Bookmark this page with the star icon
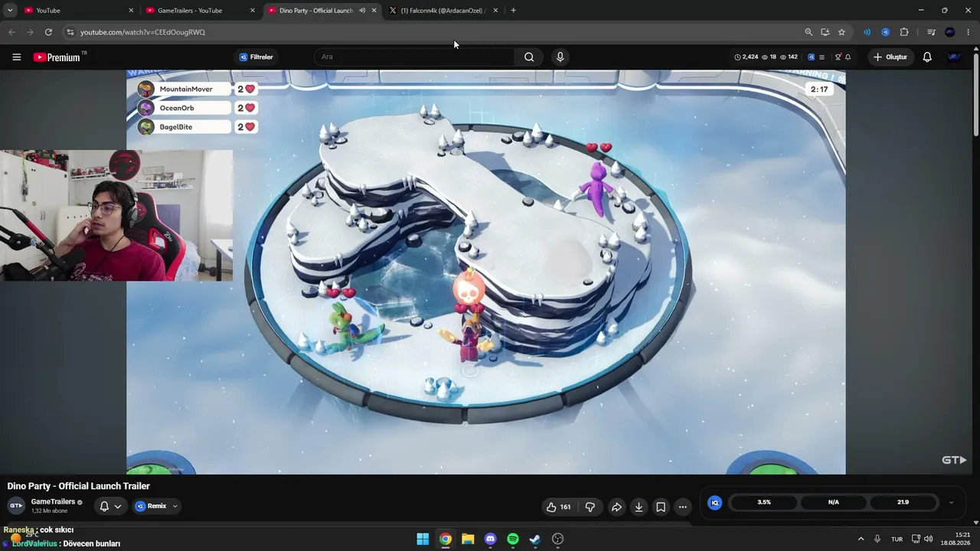This screenshot has height=551, width=980. [841, 32]
